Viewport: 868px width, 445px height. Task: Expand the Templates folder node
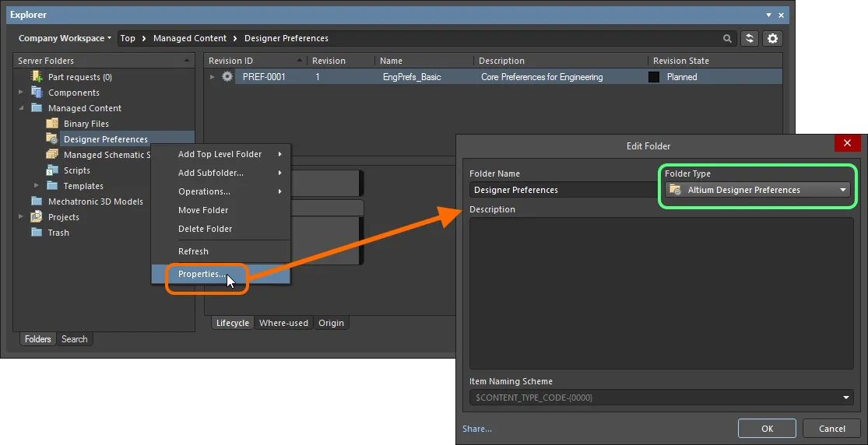tap(37, 186)
